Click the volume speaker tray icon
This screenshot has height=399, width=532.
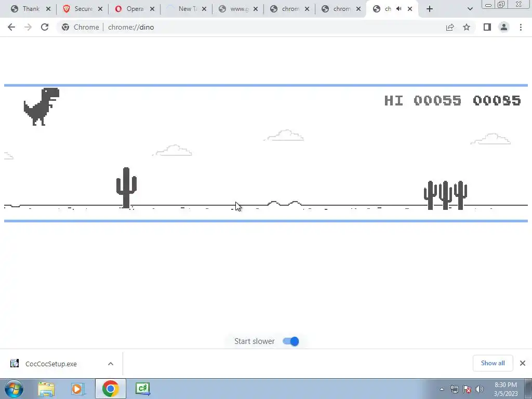tap(480, 389)
